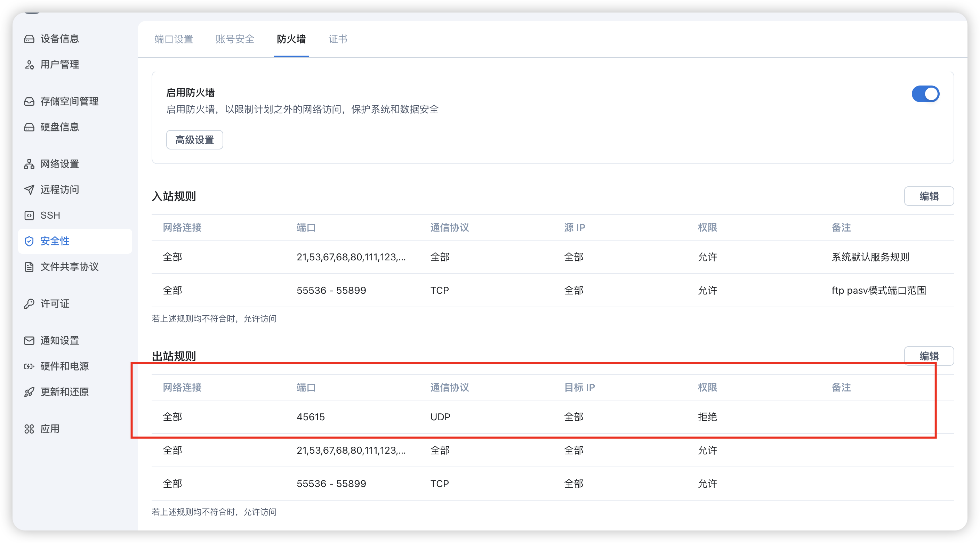Click the 存储空间管理 storage icon
Image resolution: width=980 pixels, height=543 pixels.
click(x=29, y=102)
